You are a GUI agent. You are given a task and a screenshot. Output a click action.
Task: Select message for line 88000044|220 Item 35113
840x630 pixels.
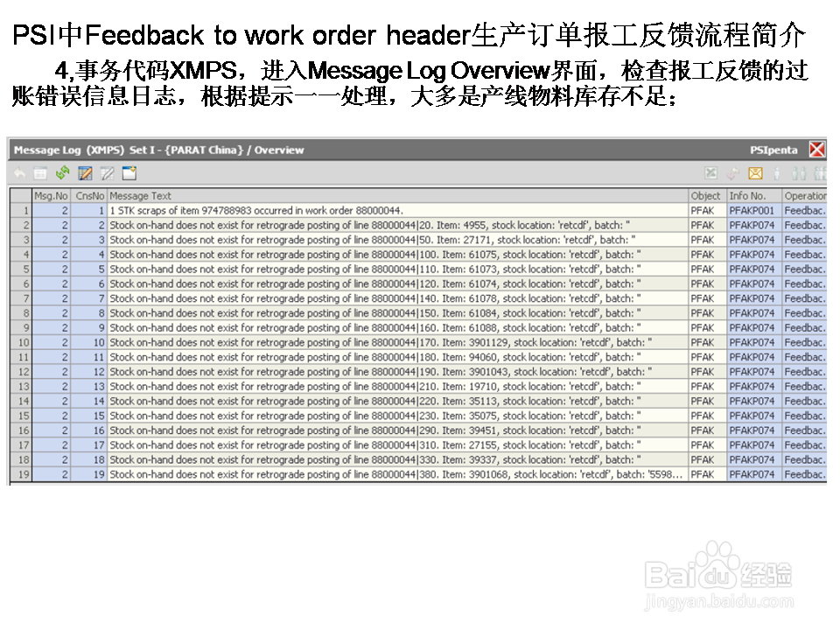tap(397, 401)
